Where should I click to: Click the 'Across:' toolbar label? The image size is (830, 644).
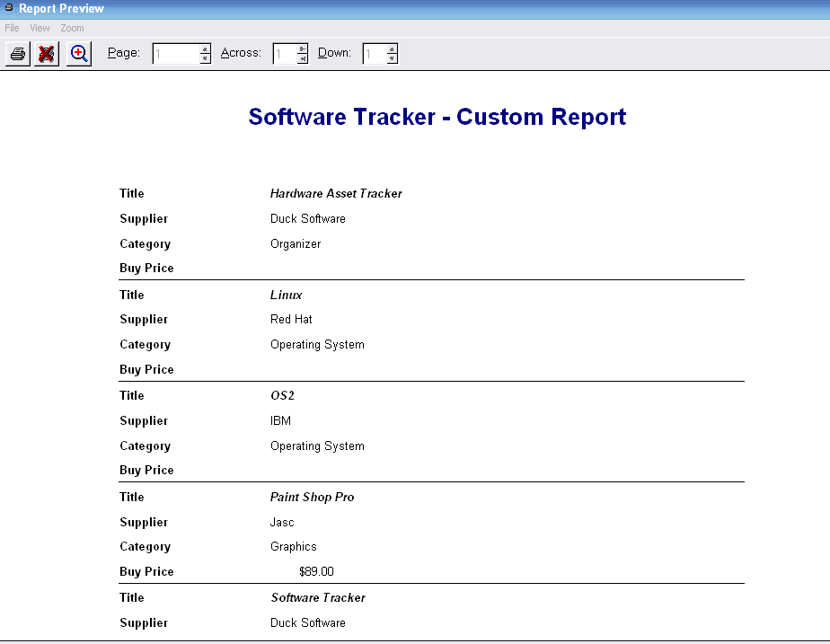[241, 53]
